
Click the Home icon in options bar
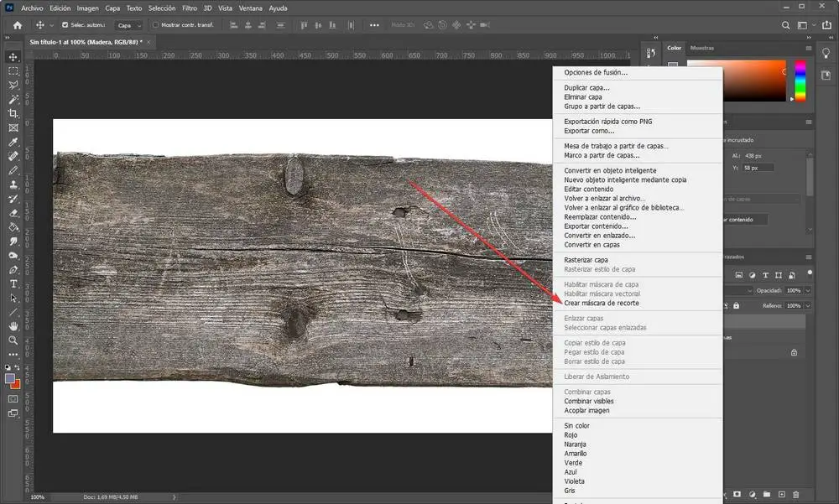(x=17, y=25)
